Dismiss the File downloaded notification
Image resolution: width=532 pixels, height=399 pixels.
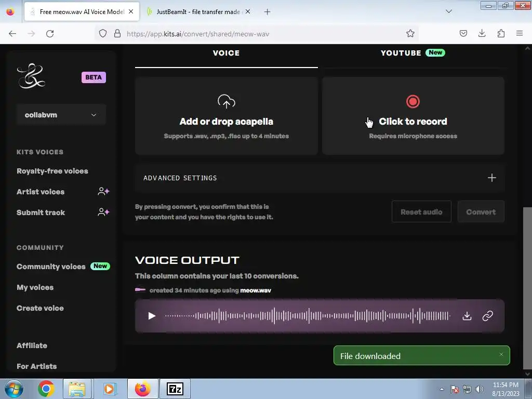(x=501, y=354)
